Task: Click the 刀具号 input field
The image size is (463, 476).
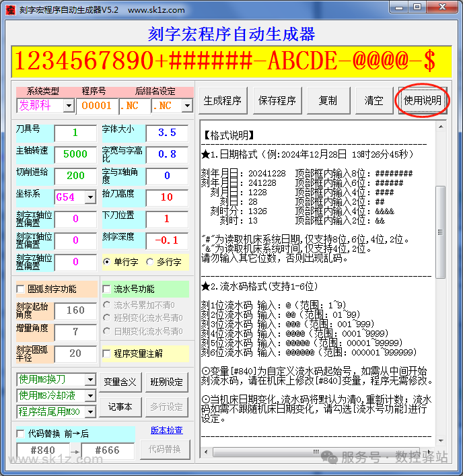Action: [x=75, y=133]
